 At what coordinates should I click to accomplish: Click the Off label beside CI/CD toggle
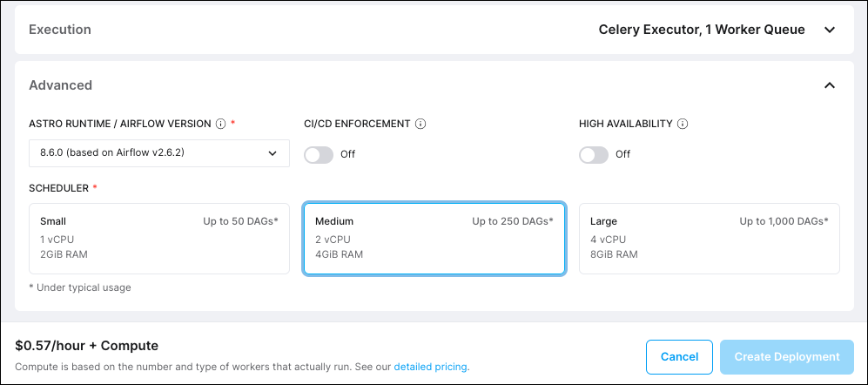[348, 154]
